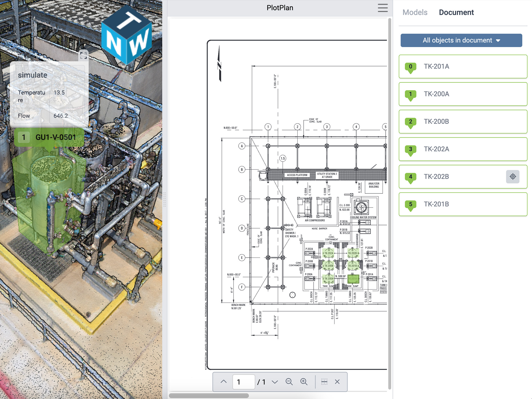
Task: Click the page number input field
Action: click(x=243, y=382)
